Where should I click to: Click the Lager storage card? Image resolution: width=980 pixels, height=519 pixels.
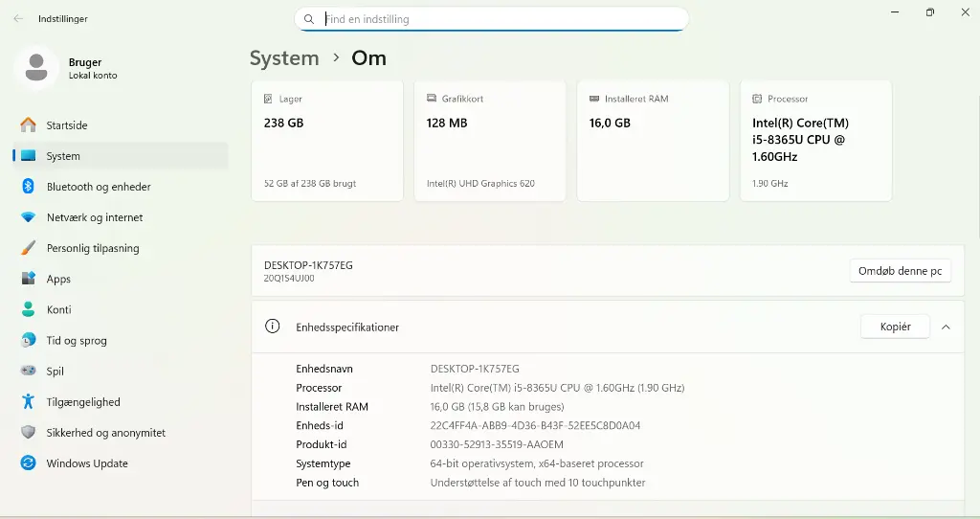(326, 141)
